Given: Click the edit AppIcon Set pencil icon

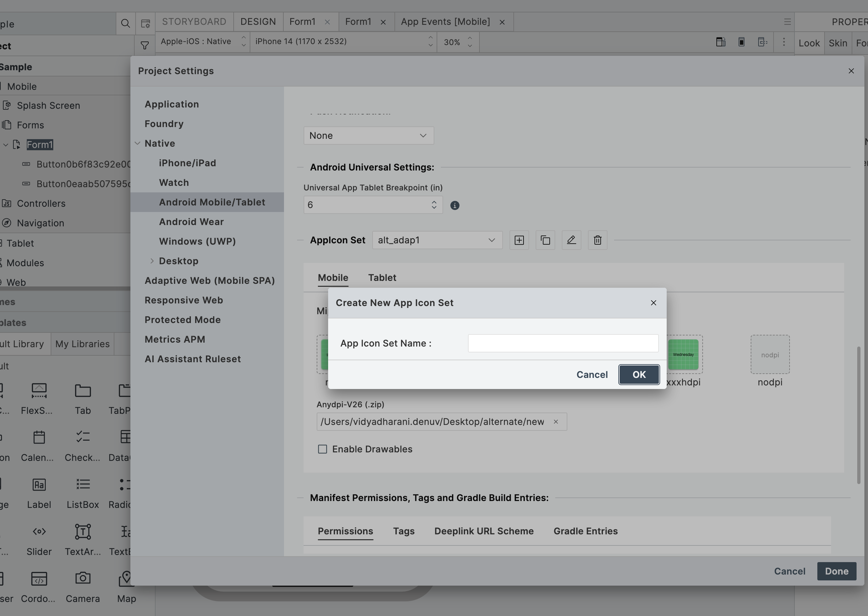Looking at the screenshot, I should [571, 240].
